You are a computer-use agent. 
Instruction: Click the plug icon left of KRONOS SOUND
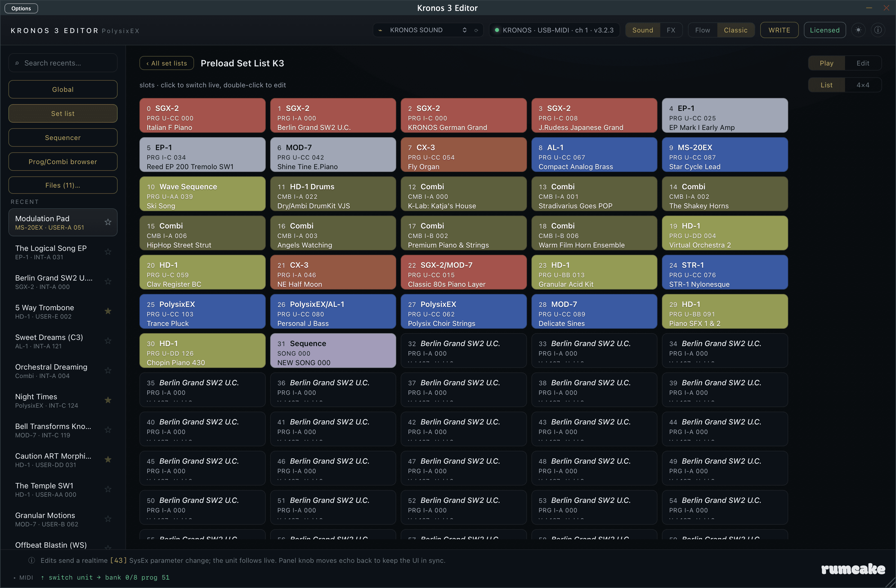(381, 30)
